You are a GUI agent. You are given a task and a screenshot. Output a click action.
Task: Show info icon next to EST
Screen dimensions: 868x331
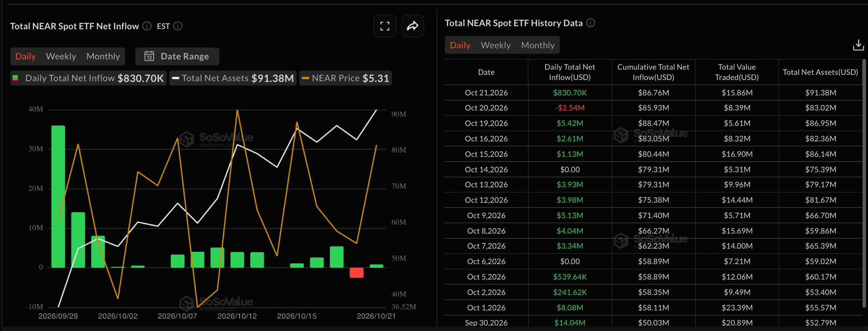pyautogui.click(x=178, y=26)
